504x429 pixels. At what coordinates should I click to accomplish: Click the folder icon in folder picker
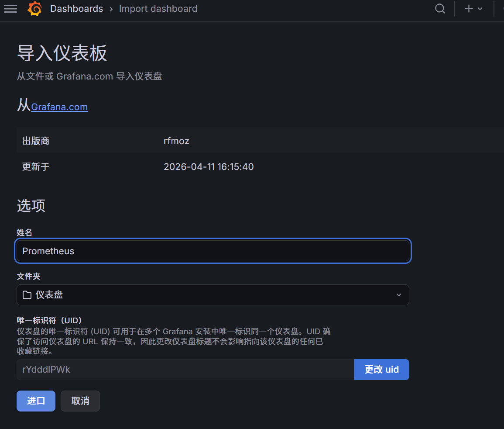[27, 295]
